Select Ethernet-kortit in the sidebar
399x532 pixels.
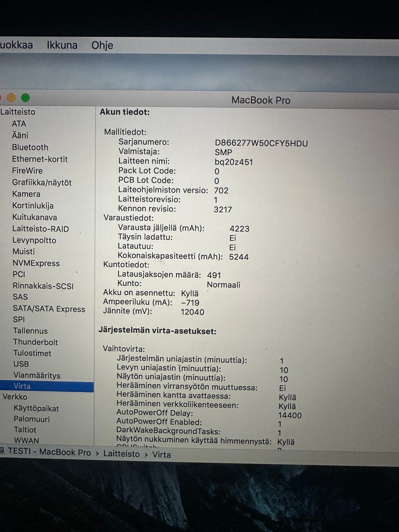(x=40, y=159)
